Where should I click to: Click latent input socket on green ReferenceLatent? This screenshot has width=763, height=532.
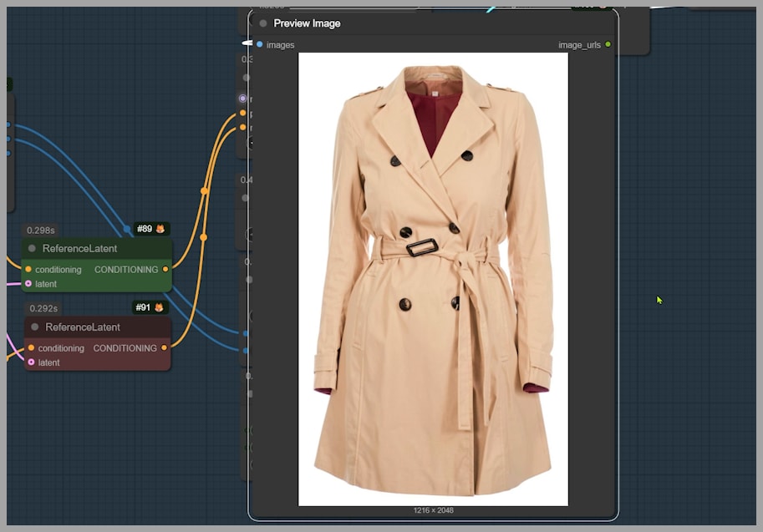tap(28, 284)
